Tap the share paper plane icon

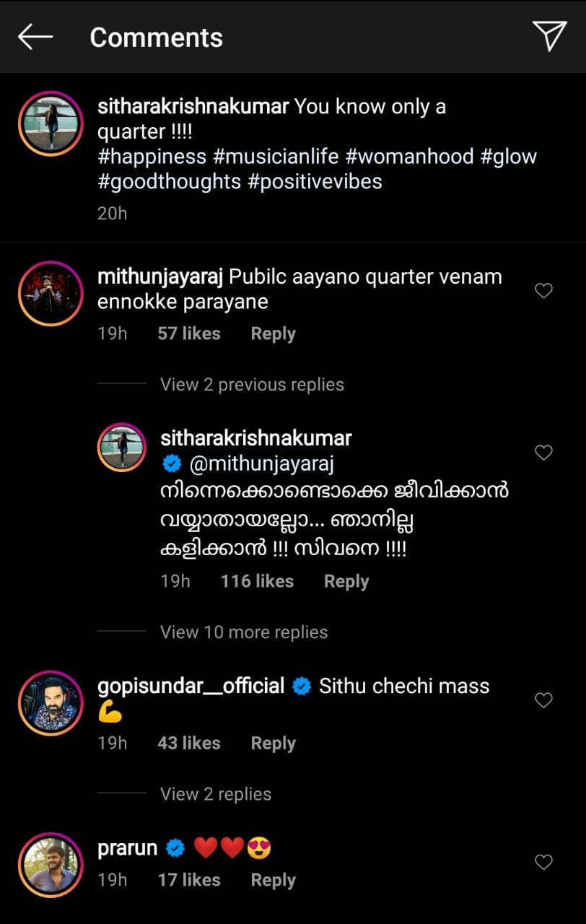(x=549, y=36)
